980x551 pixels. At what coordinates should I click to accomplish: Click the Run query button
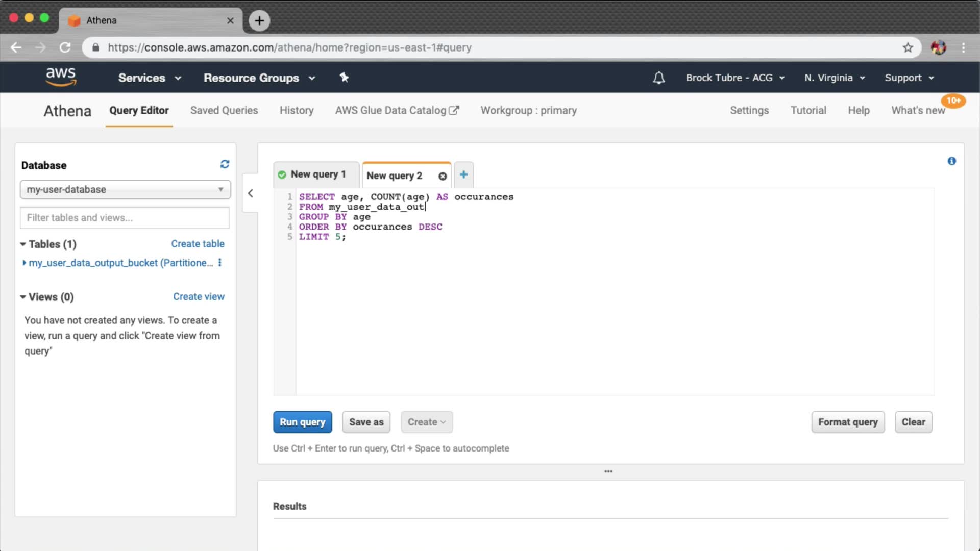[x=302, y=422]
